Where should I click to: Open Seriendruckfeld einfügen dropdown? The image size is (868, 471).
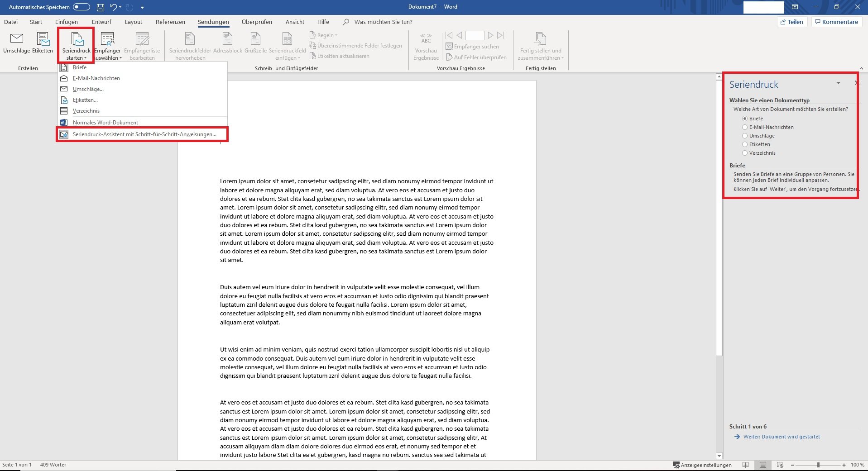pos(288,46)
